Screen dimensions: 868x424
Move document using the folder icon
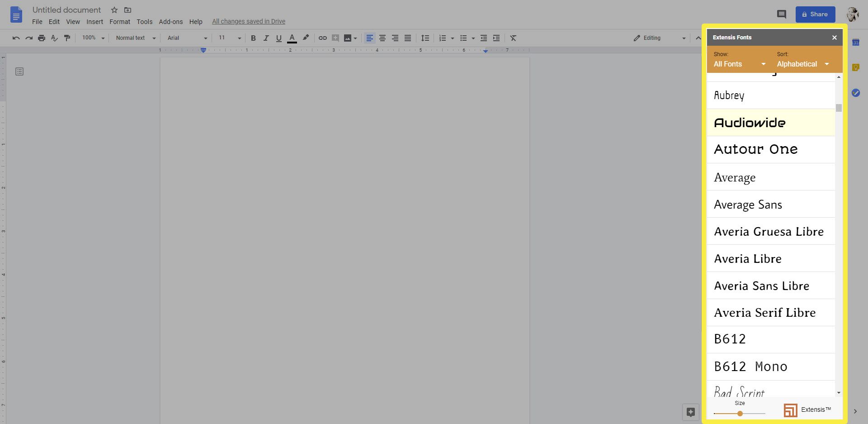pyautogui.click(x=128, y=10)
